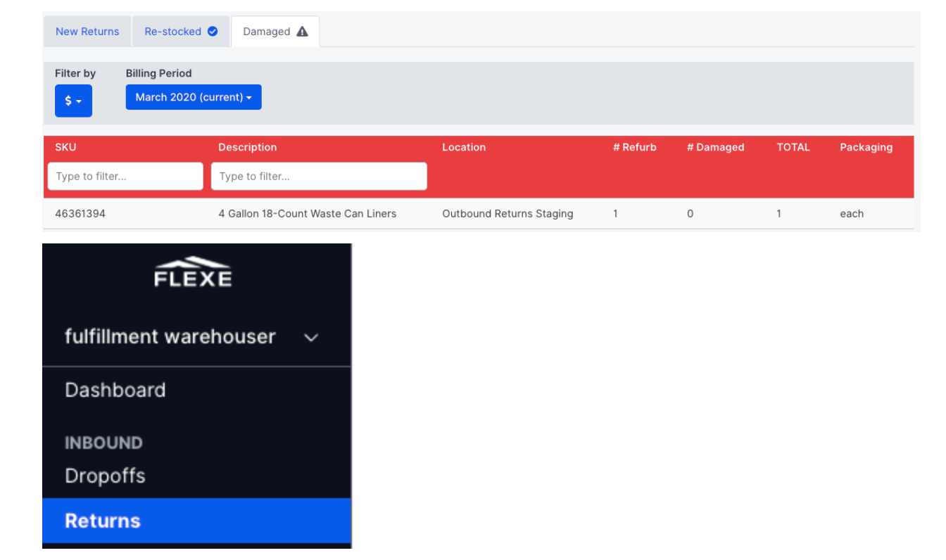Click the caret on the dollar filter button

[79, 101]
